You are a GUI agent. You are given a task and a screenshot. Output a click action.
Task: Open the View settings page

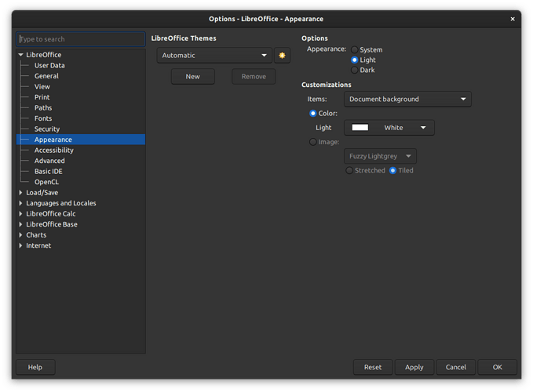[42, 86]
